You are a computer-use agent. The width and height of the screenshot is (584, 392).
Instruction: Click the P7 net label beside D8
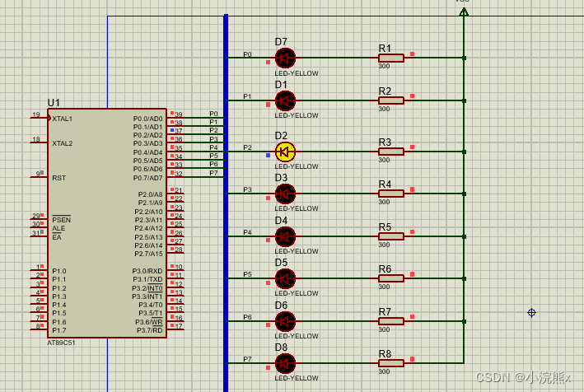247,359
